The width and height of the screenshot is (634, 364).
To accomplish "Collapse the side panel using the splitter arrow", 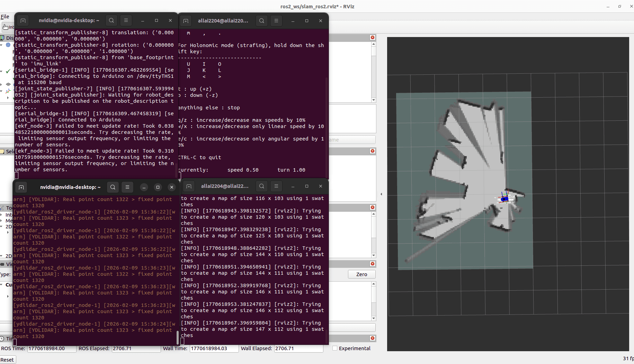I will tap(381, 194).
